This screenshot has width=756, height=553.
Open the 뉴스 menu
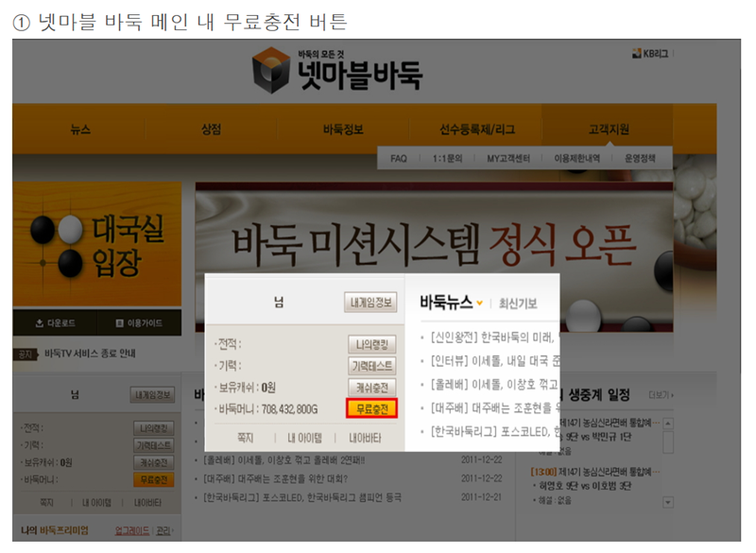(x=80, y=130)
